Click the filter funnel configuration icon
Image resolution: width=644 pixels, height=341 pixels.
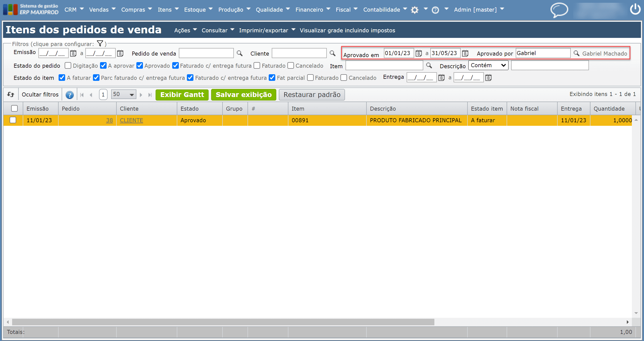coord(100,44)
